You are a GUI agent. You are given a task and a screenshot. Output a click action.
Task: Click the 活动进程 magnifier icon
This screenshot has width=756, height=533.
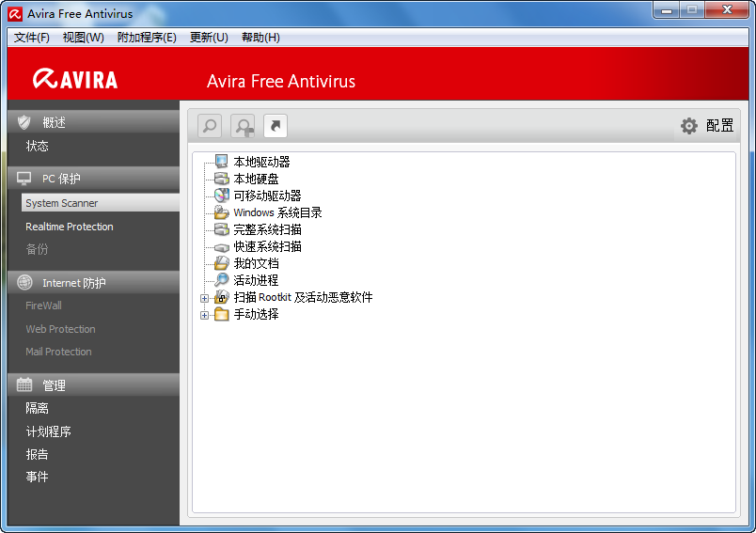pos(221,280)
